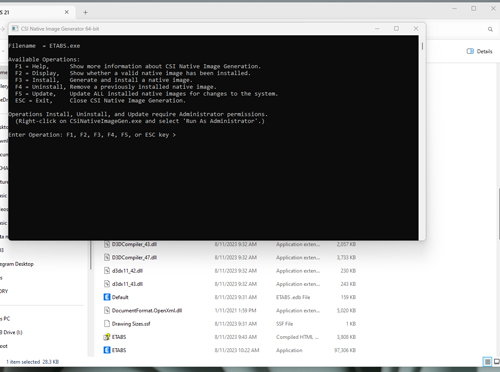Image resolution: width=500 pixels, height=372 pixels.
Task: Close the current Explorer tab
Action: click(67, 12)
